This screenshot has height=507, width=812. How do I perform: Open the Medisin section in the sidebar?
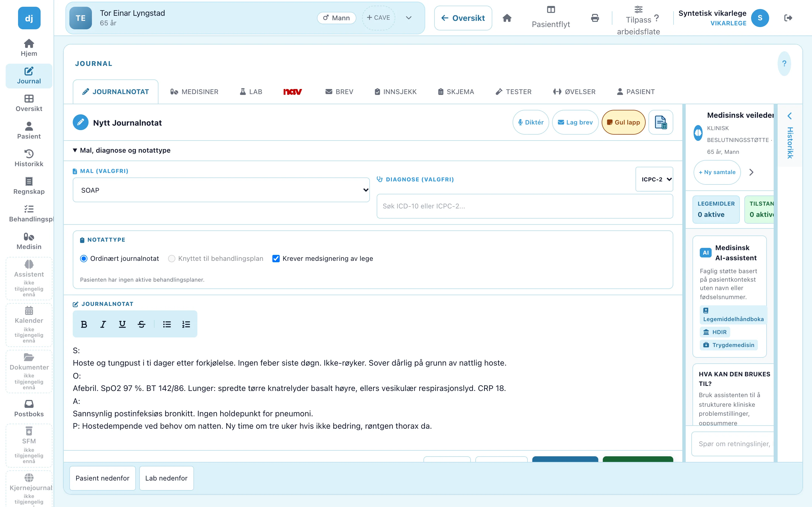tap(29, 241)
